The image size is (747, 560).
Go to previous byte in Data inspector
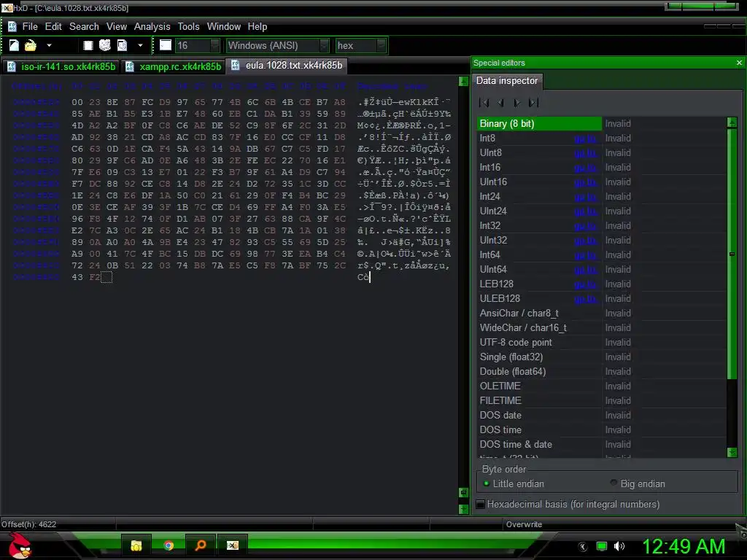tap(500, 102)
